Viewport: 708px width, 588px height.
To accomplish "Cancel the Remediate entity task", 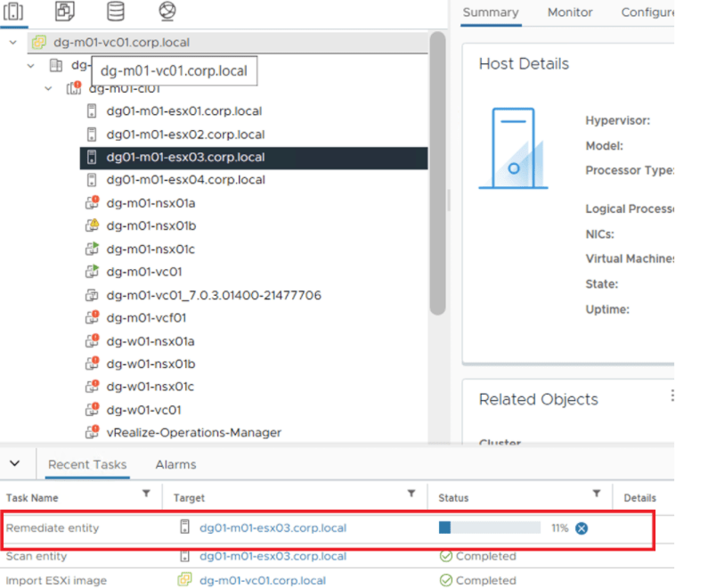I will [582, 528].
